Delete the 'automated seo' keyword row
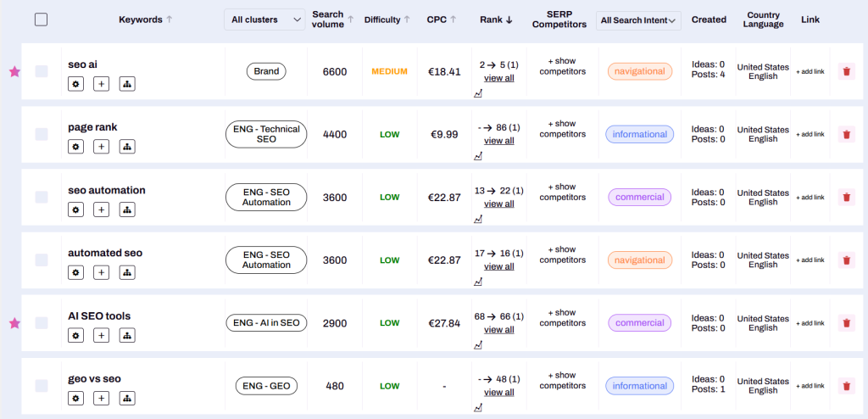This screenshot has width=868, height=419. 846,260
